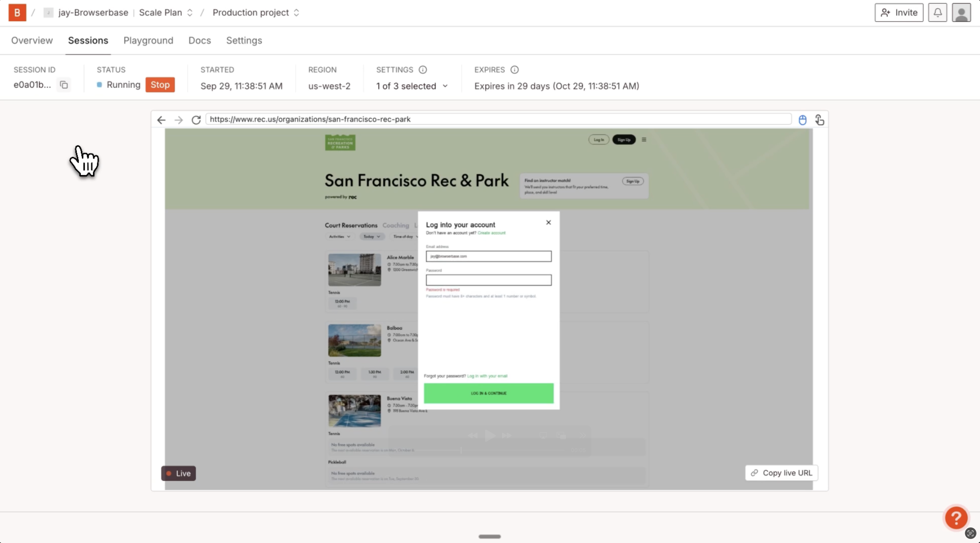Viewport: 980px width, 543px height.
Task: Open the Production project switcher
Action: tap(256, 13)
